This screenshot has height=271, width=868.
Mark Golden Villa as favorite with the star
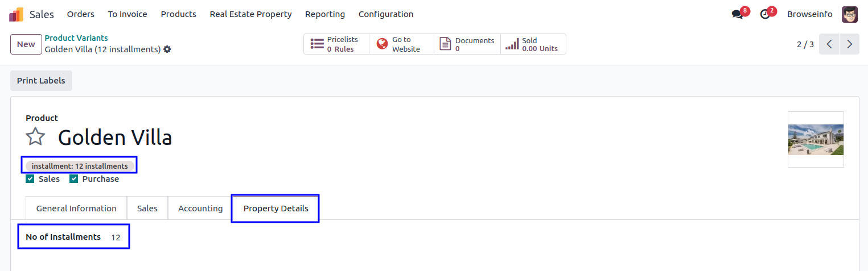(x=35, y=137)
